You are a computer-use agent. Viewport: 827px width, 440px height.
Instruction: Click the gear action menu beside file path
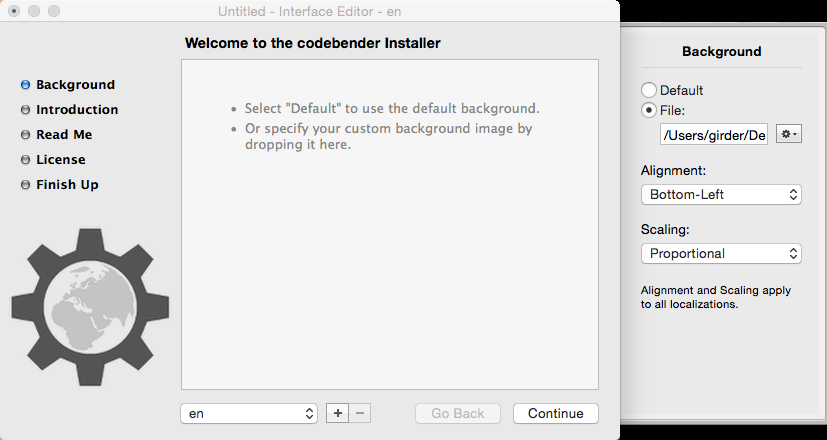(788, 134)
